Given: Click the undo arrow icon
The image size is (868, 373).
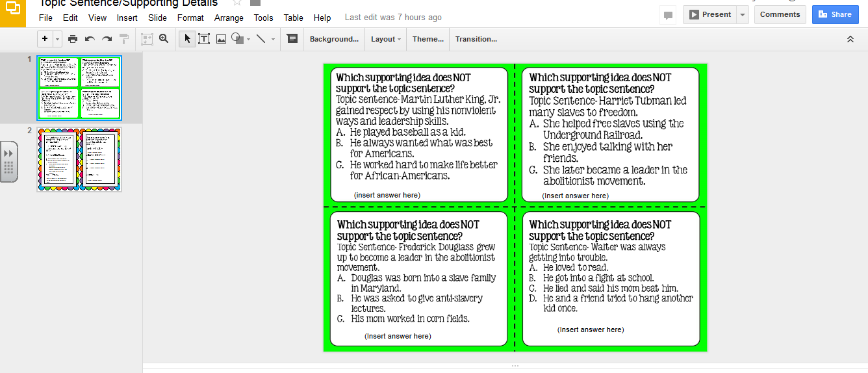Looking at the screenshot, I should (90, 39).
